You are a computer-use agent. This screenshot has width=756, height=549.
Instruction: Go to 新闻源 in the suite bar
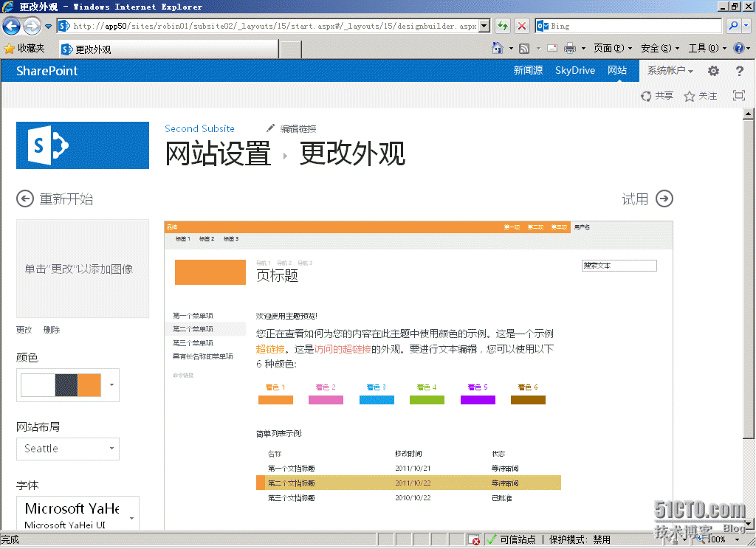[528, 70]
